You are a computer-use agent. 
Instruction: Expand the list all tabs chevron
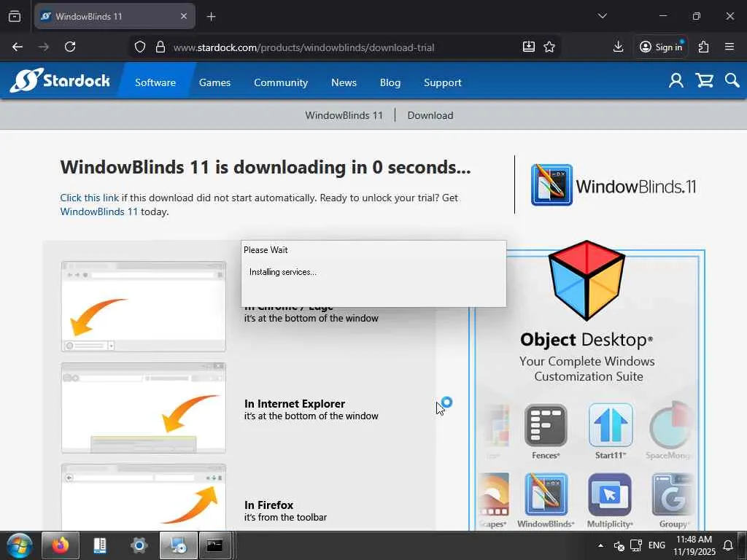[602, 16]
